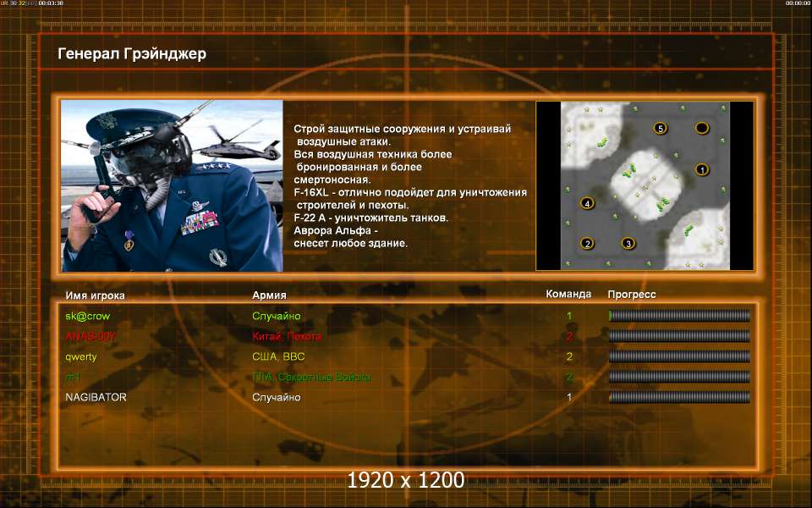Viewport: 812px width, 508px height.
Task: Click General Granger's portrait image
Action: 172,185
